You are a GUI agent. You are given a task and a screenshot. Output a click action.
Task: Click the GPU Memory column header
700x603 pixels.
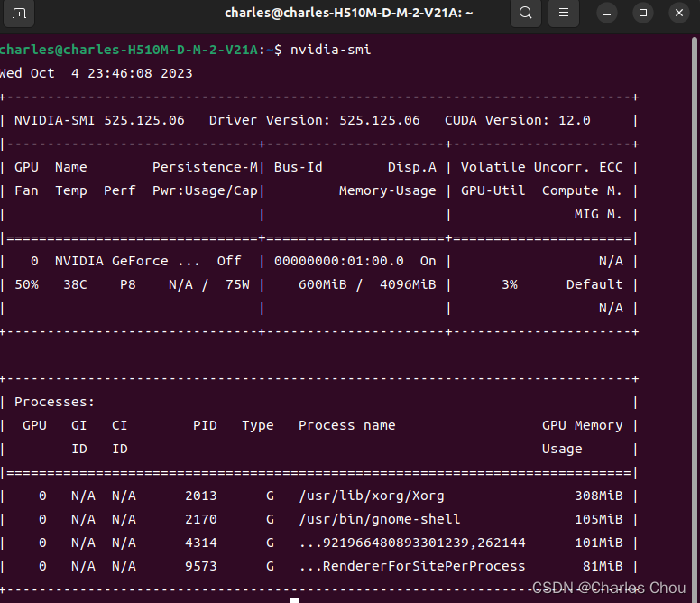click(583, 425)
